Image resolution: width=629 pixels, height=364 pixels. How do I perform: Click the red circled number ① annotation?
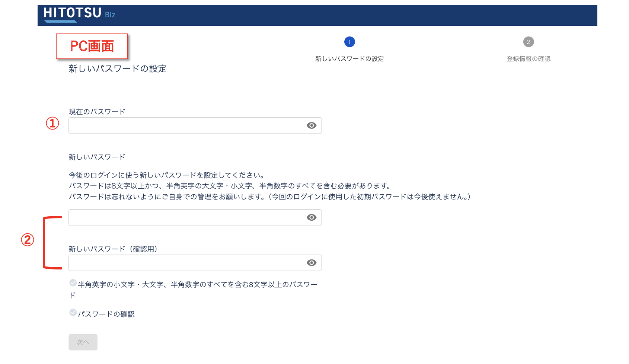(52, 123)
